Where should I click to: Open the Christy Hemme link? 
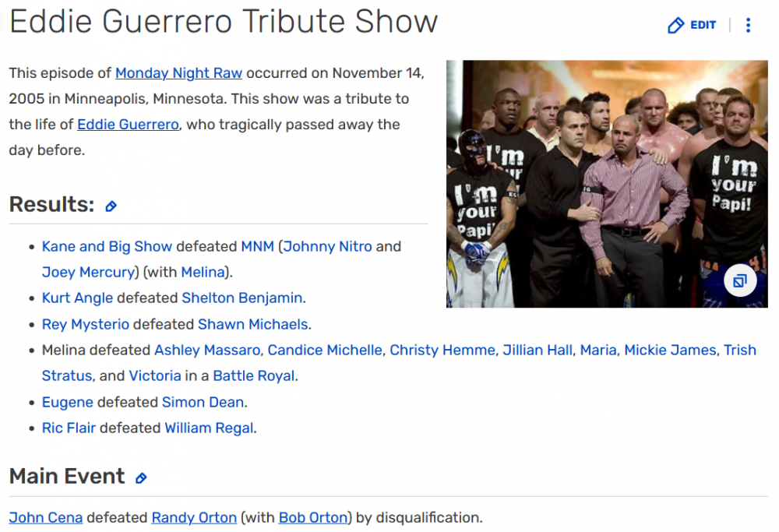(x=442, y=351)
